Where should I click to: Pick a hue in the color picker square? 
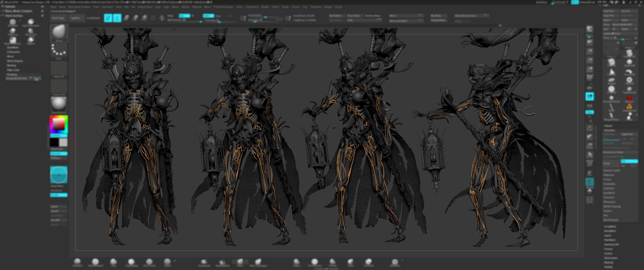[59, 124]
